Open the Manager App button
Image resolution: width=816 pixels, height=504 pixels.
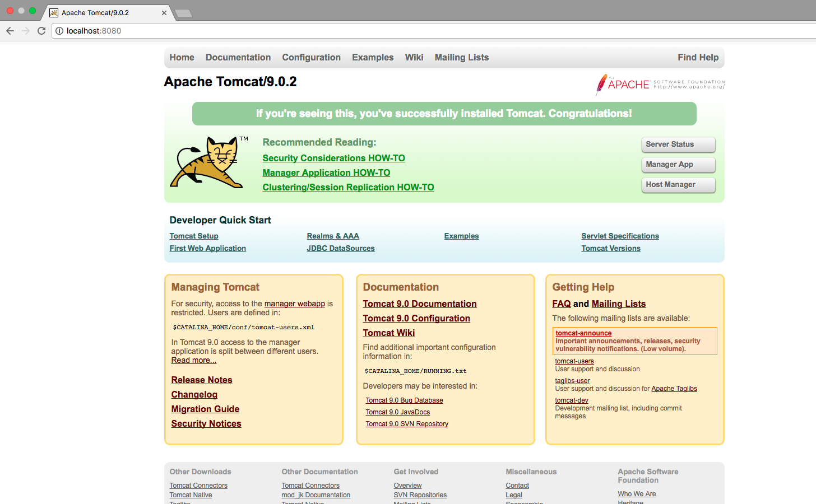[x=678, y=165]
